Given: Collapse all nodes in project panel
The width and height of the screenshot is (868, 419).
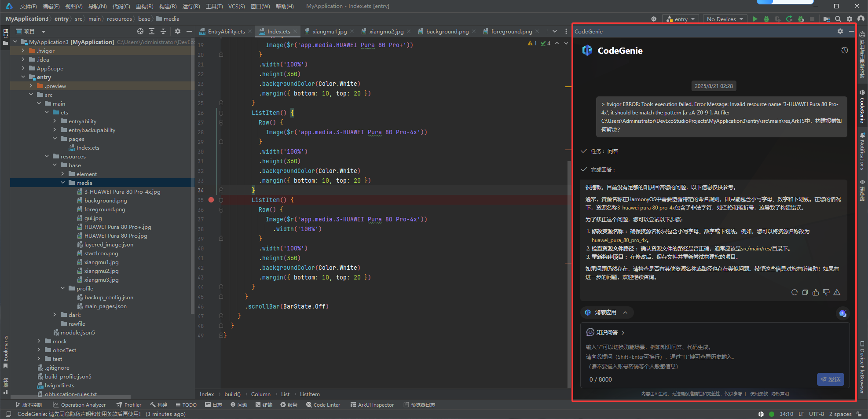Looking at the screenshot, I should (x=163, y=31).
